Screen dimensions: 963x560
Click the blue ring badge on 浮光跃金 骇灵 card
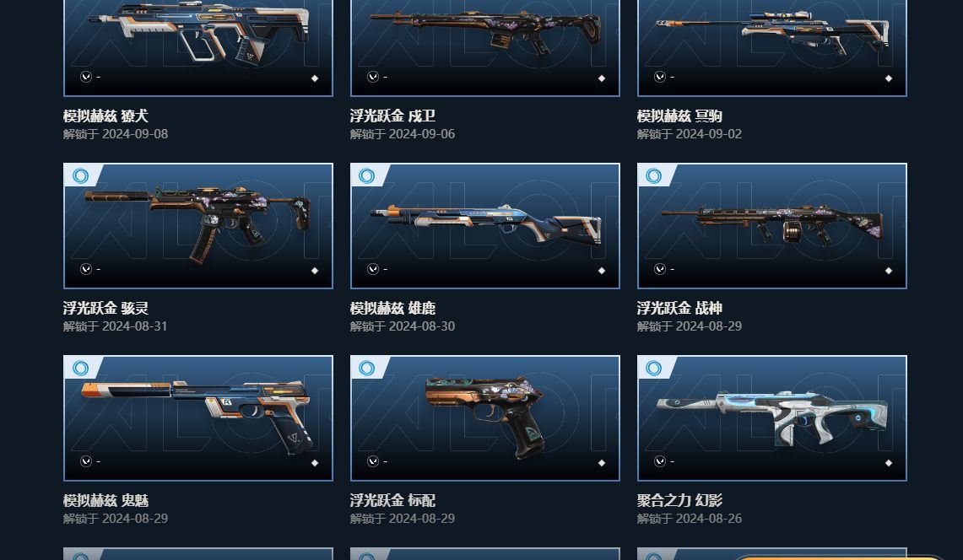coord(80,175)
